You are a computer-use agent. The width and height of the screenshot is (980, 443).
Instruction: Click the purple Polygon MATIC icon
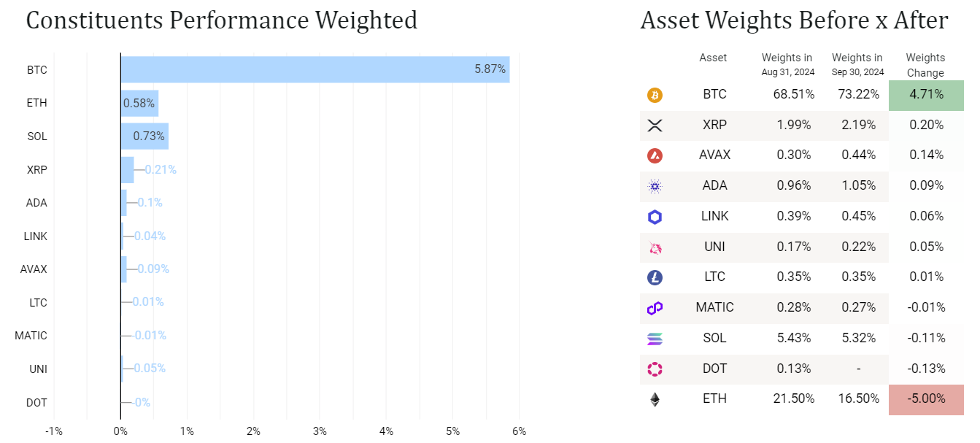[x=655, y=308]
